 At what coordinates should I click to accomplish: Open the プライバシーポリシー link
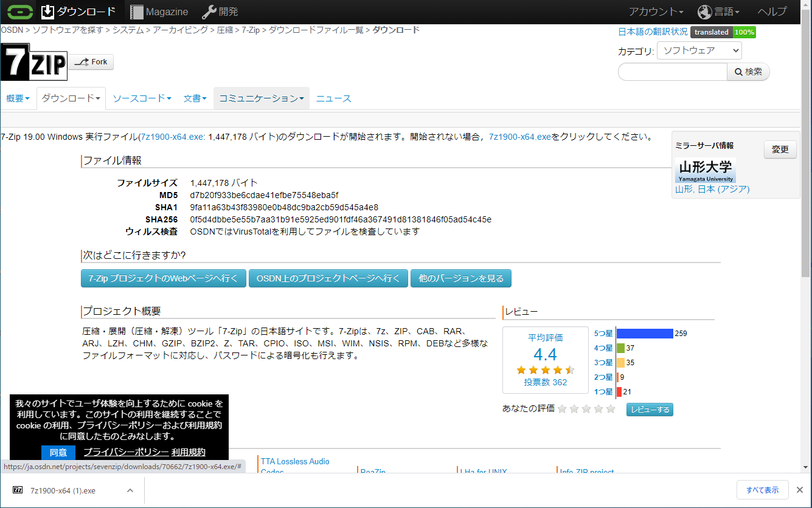[x=126, y=452]
